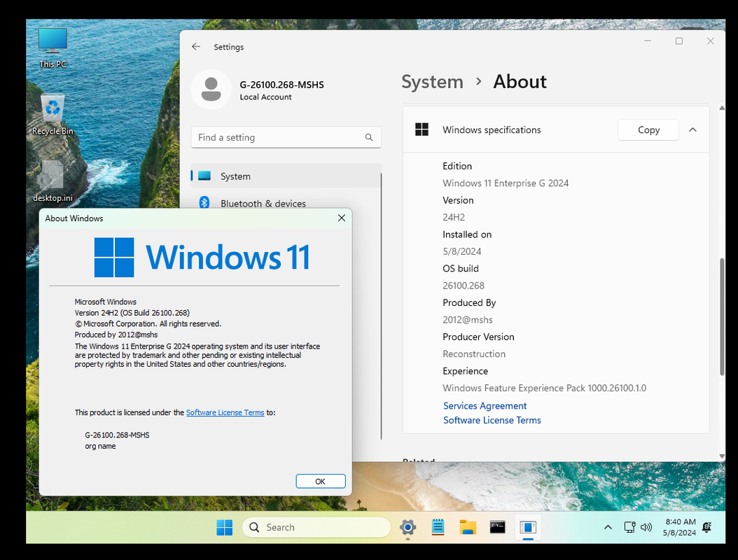The height and width of the screenshot is (560, 738).
Task: Click the search magnifier in Find a setting
Action: tap(369, 137)
